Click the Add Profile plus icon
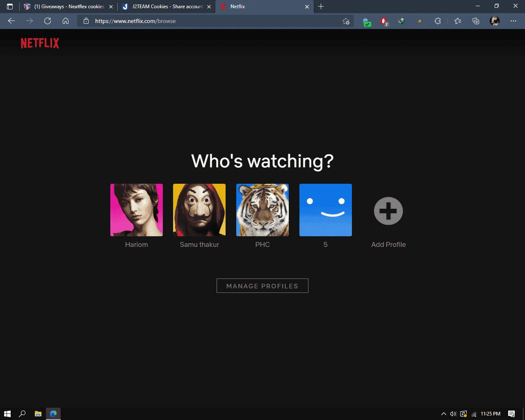The height and width of the screenshot is (420, 525). point(388,211)
